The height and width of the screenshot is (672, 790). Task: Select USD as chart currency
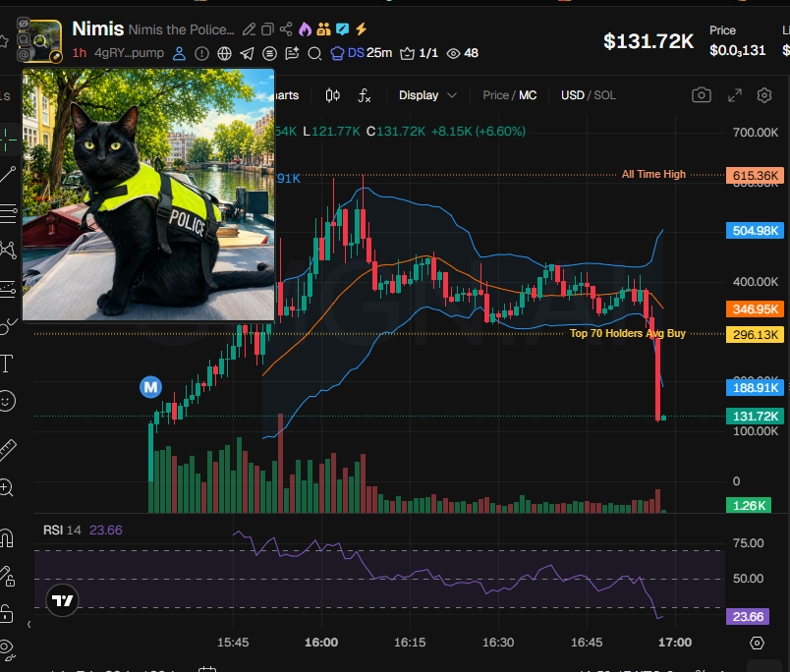(x=572, y=95)
